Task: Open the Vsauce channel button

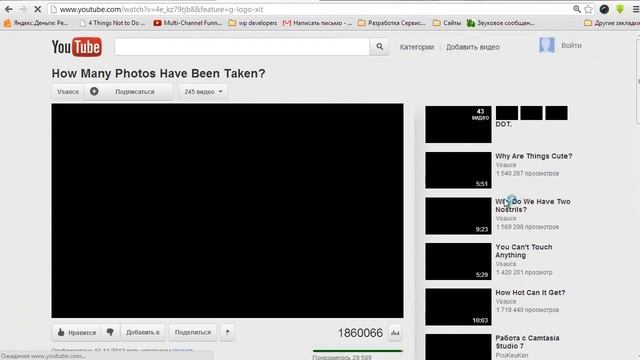Action: pos(68,92)
